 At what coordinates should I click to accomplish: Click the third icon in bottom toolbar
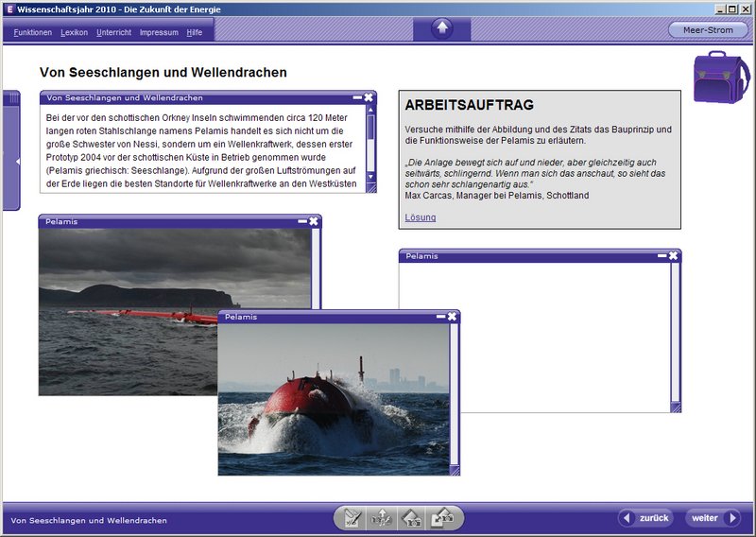click(412, 518)
